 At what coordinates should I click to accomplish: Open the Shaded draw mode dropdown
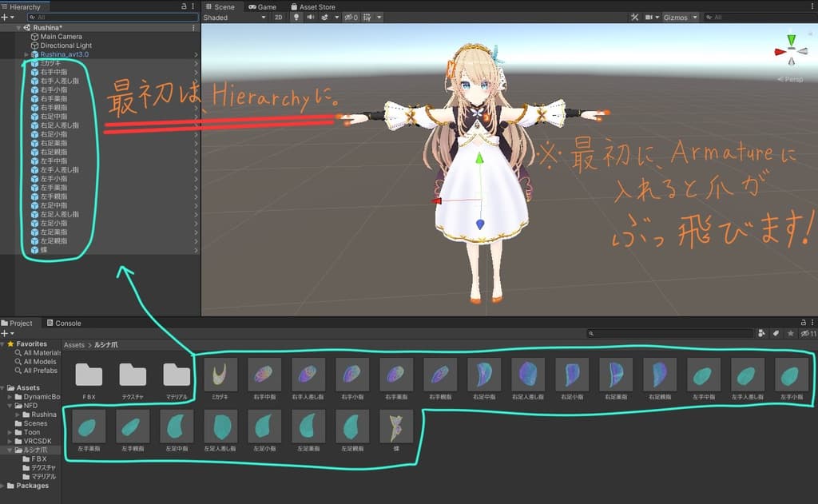pyautogui.click(x=232, y=17)
